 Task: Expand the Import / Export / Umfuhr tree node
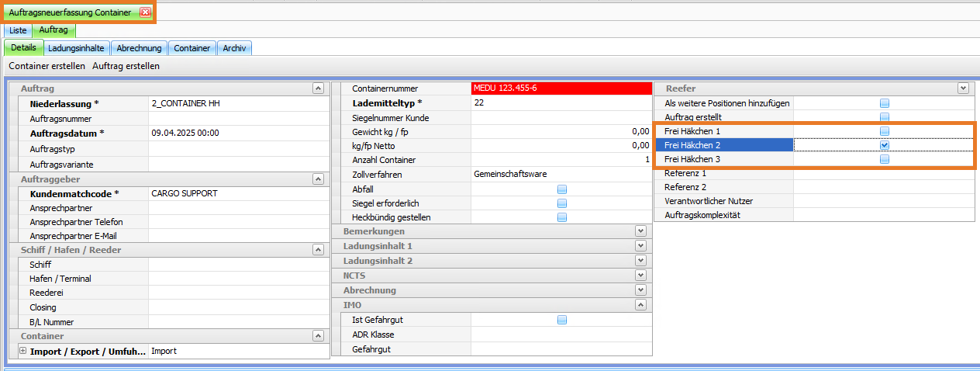[22, 351]
